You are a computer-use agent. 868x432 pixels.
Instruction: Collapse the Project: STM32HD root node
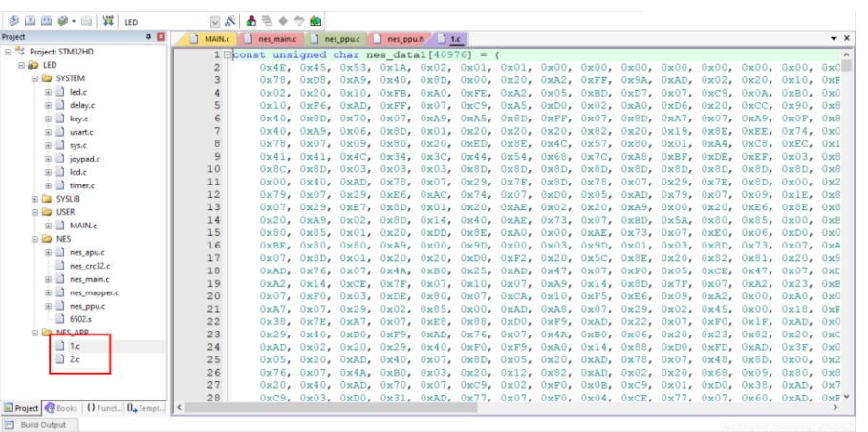tap(9, 52)
